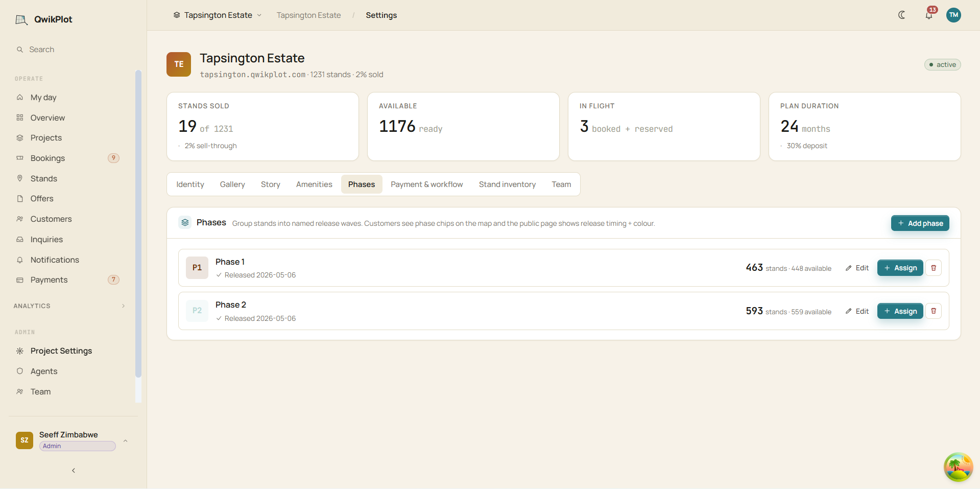
Task: Toggle dark mode moon icon
Action: coord(902,15)
